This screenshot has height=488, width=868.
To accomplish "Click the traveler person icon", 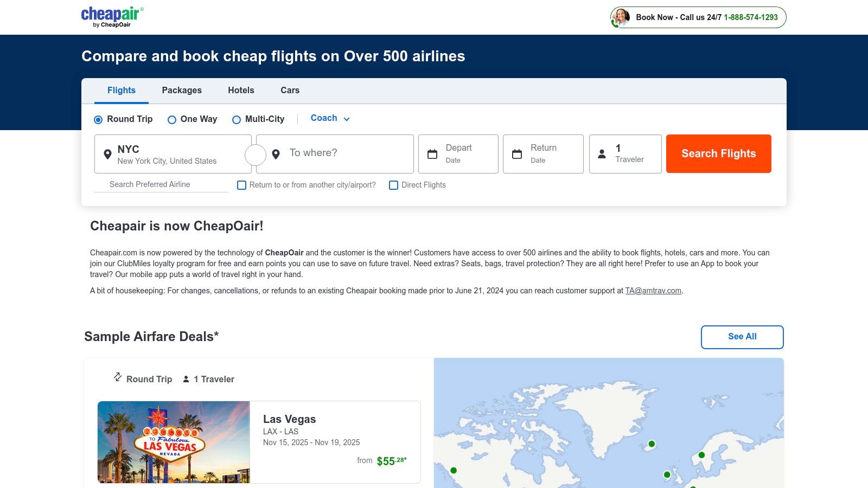I will (602, 154).
